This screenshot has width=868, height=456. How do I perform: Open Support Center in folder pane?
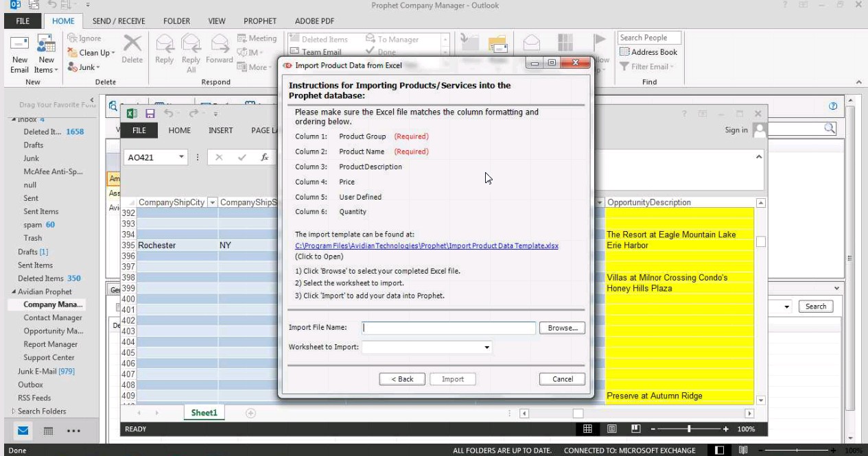(49, 357)
